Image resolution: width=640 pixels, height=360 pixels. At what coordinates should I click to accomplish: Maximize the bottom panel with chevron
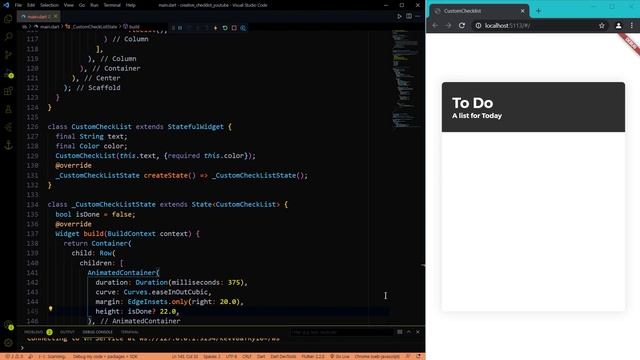click(409, 332)
